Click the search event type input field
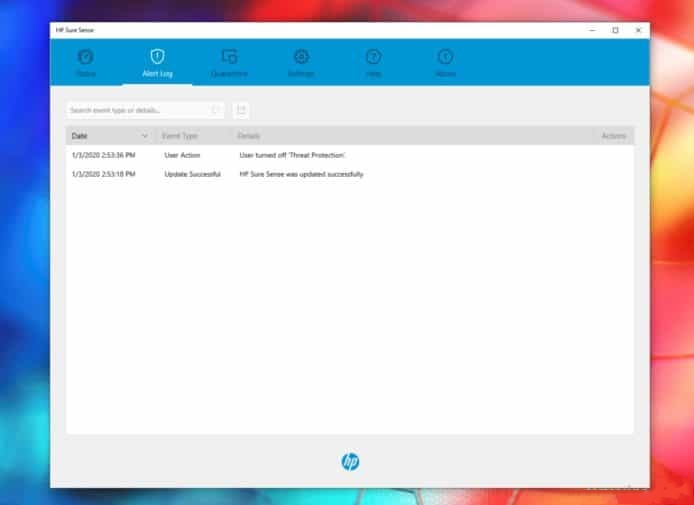 [x=145, y=110]
